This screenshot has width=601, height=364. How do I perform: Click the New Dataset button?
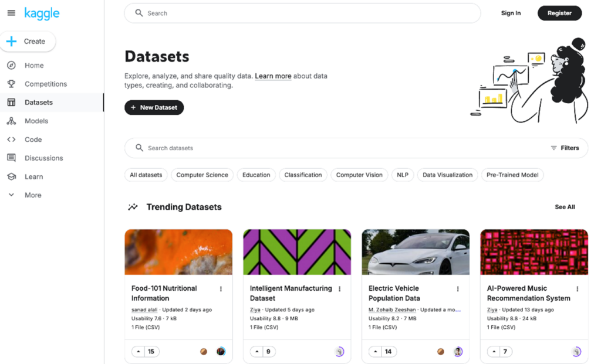tap(154, 108)
